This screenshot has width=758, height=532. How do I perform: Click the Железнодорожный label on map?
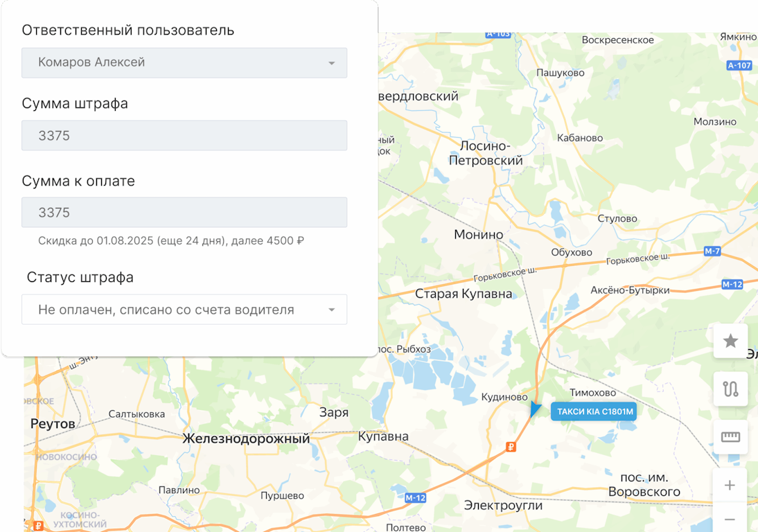[x=246, y=438]
